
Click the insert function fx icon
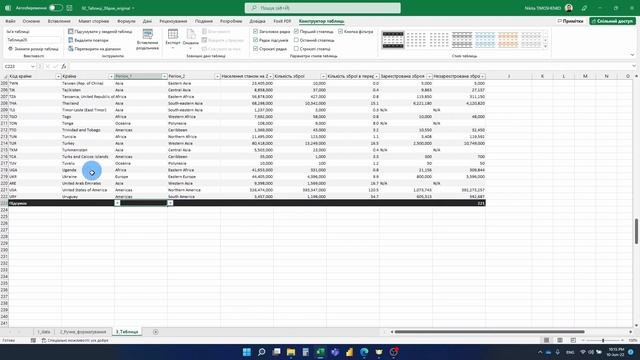64,66
